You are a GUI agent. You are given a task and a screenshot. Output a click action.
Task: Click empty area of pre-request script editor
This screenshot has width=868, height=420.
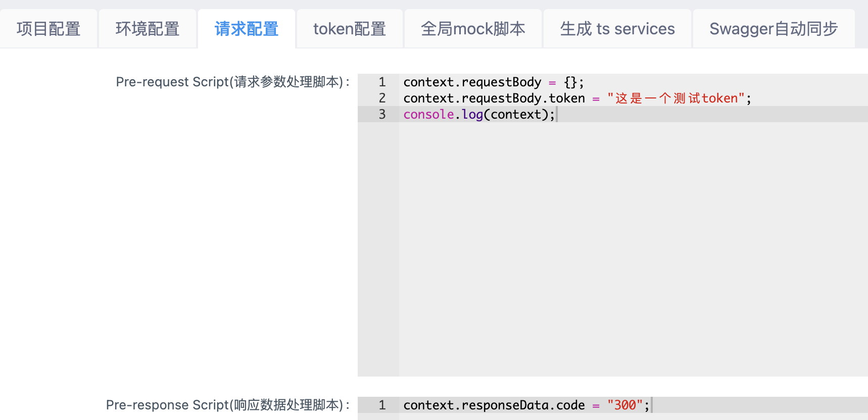click(633, 247)
